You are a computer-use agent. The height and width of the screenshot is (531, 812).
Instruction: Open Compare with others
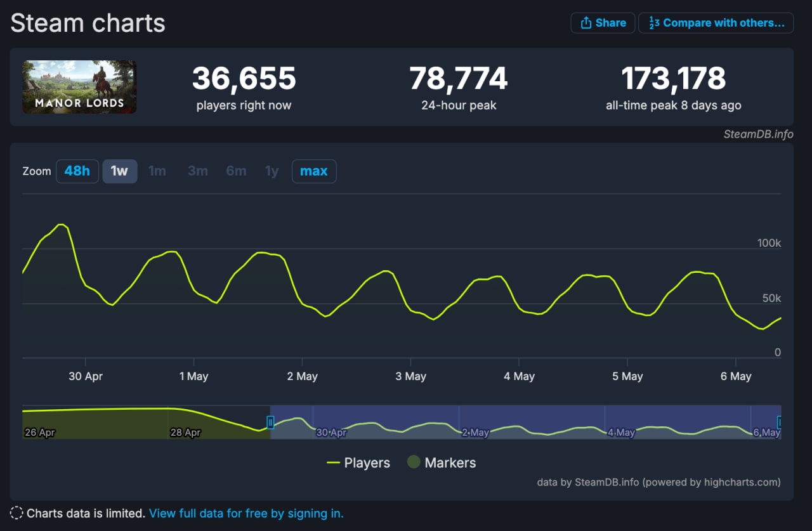click(x=716, y=23)
